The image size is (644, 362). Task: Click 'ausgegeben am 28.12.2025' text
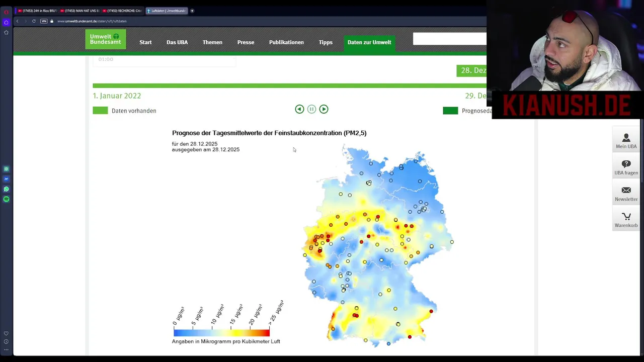(206, 149)
